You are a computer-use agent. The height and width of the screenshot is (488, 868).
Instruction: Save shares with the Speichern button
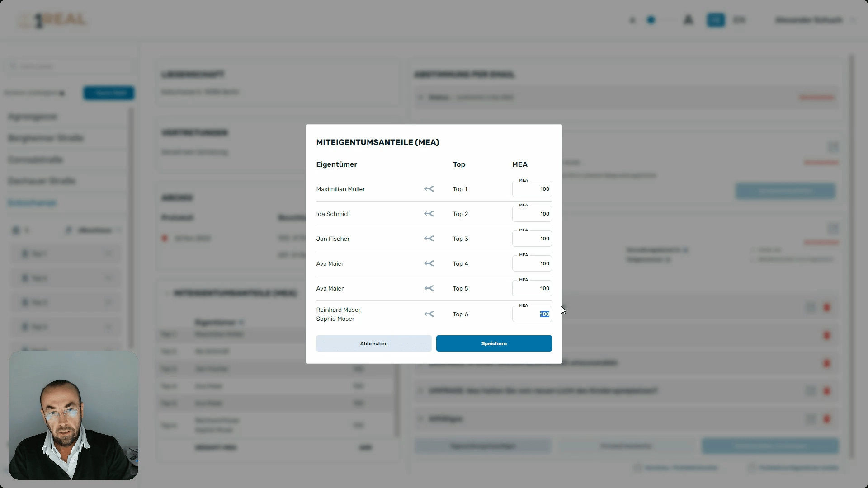(x=494, y=343)
